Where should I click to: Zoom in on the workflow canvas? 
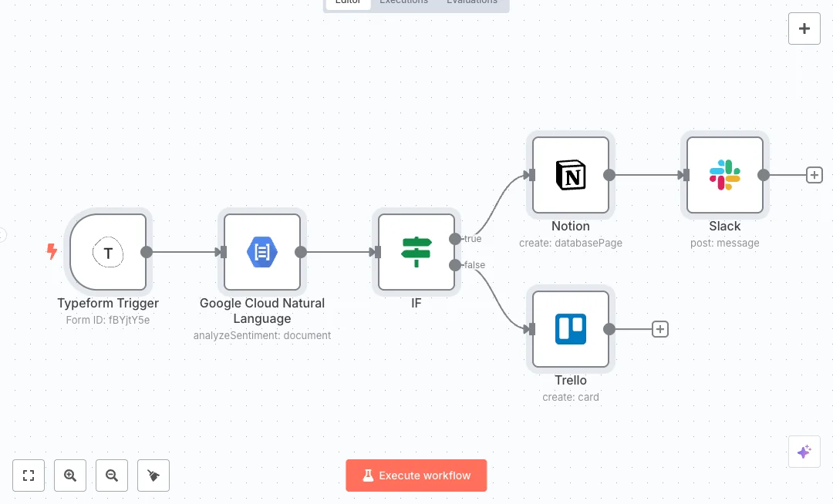70,475
